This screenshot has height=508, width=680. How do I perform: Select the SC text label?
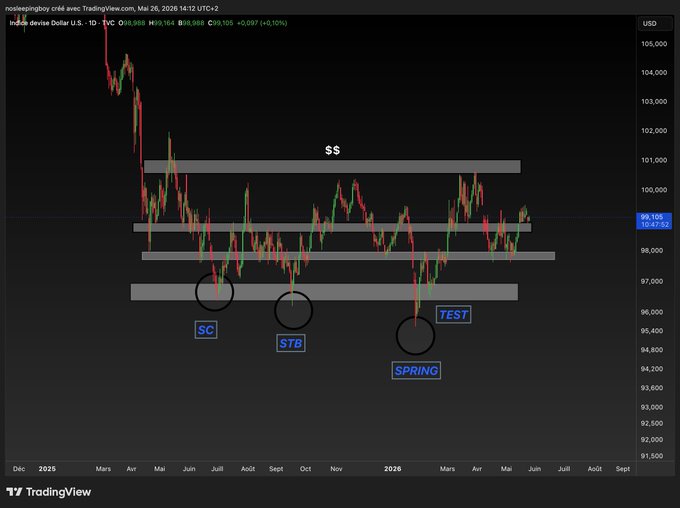pos(206,330)
